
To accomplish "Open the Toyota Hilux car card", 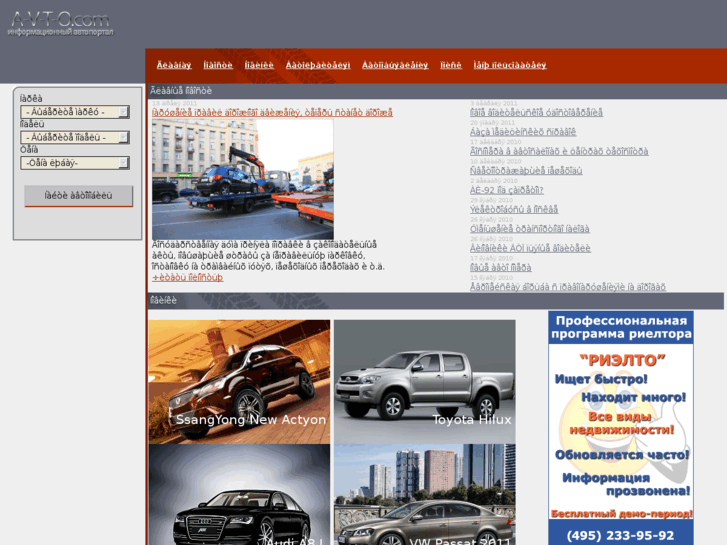I will click(424, 382).
